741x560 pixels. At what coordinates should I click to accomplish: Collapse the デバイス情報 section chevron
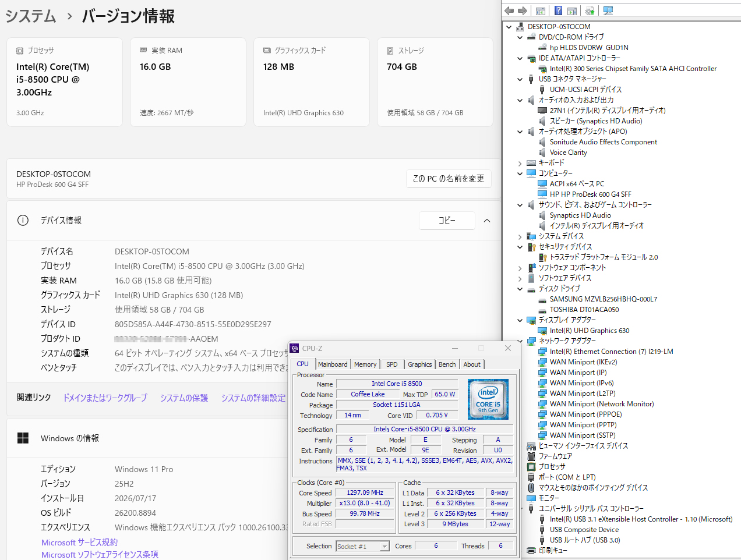487,221
